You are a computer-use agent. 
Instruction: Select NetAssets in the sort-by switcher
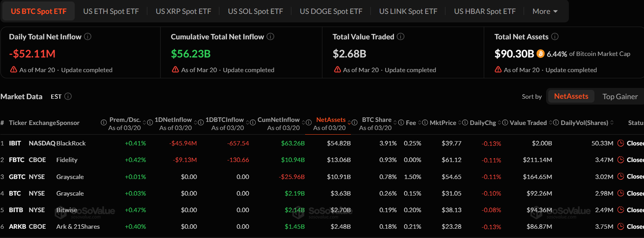coord(571,96)
